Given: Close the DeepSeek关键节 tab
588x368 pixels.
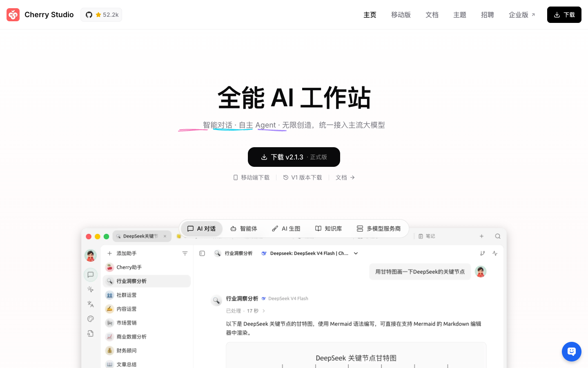Looking at the screenshot, I should click(165, 236).
